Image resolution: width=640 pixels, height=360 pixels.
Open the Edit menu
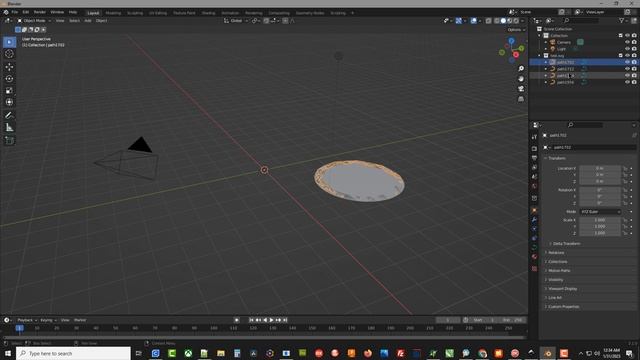pyautogui.click(x=26, y=12)
